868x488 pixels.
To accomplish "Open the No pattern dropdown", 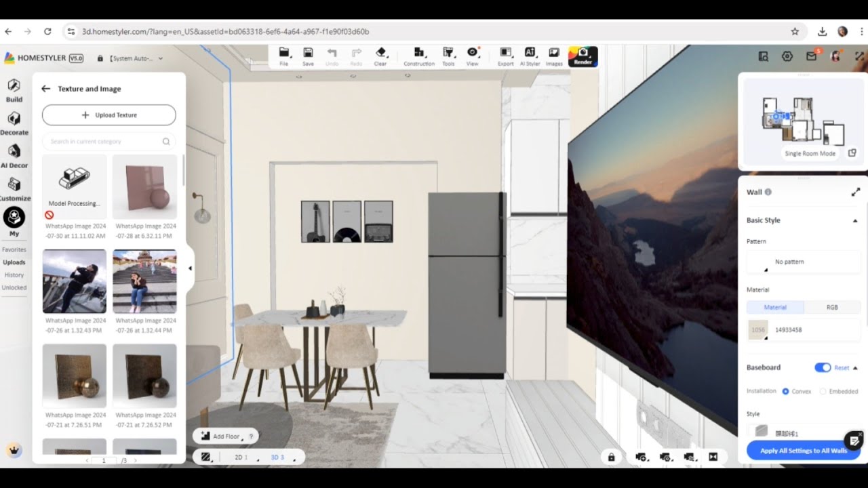I will [804, 262].
